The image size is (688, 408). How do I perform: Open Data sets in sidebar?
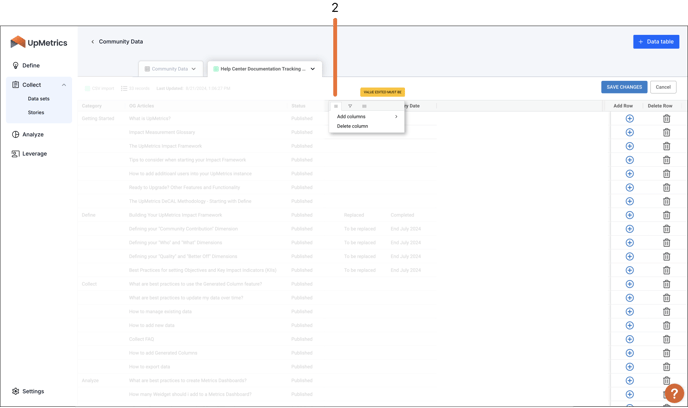point(39,99)
